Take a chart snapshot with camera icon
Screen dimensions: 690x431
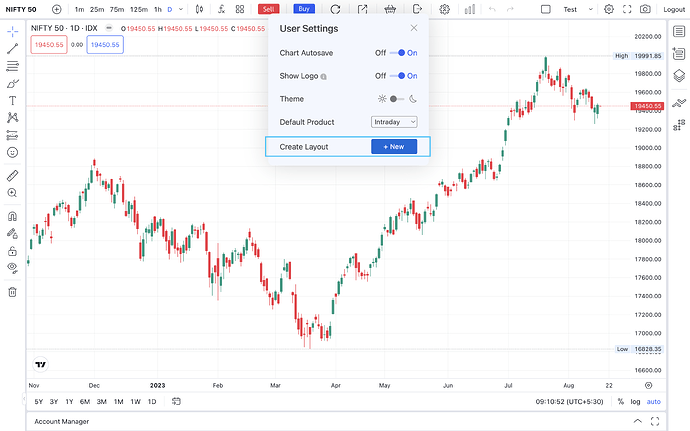coord(645,9)
